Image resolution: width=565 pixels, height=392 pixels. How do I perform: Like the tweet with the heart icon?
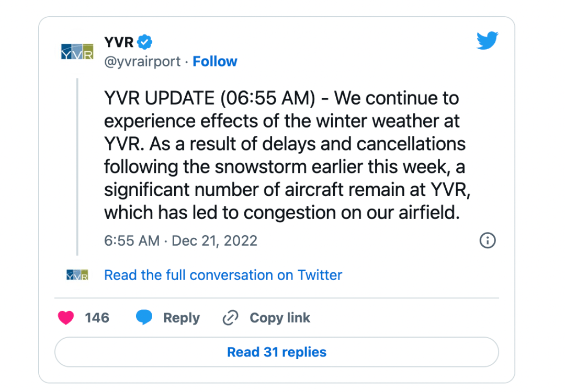pos(66,318)
